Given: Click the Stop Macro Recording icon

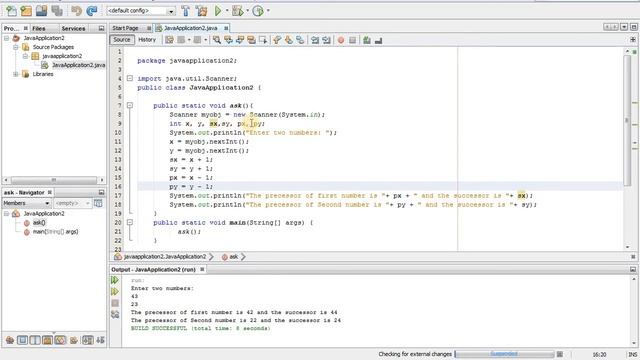Looking at the screenshot, I should point(352,40).
